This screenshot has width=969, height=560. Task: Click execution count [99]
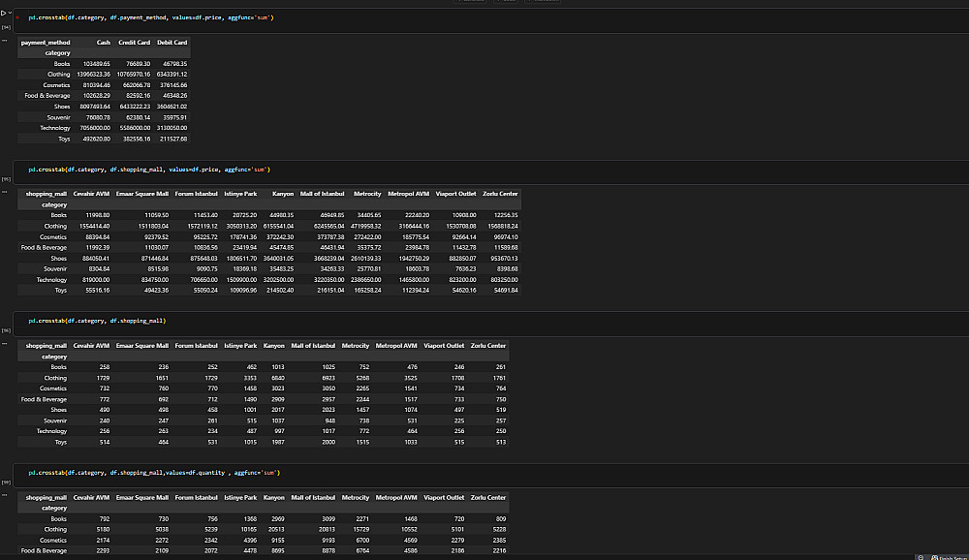(6, 482)
